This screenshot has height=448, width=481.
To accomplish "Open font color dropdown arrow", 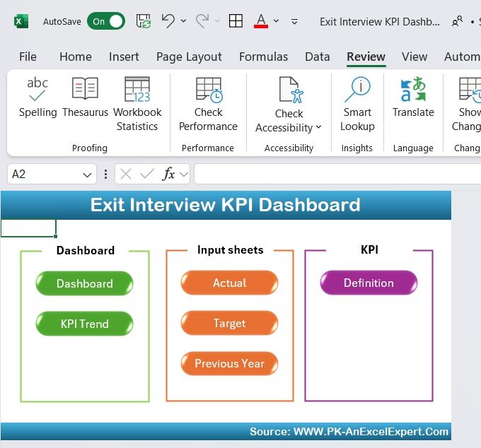I will [x=276, y=21].
